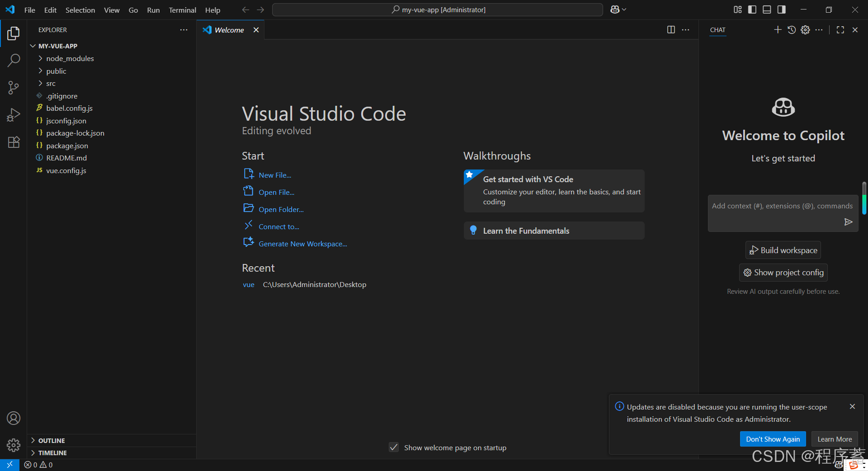The image size is (868, 471).
Task: Click the Open File link
Action: 276,192
